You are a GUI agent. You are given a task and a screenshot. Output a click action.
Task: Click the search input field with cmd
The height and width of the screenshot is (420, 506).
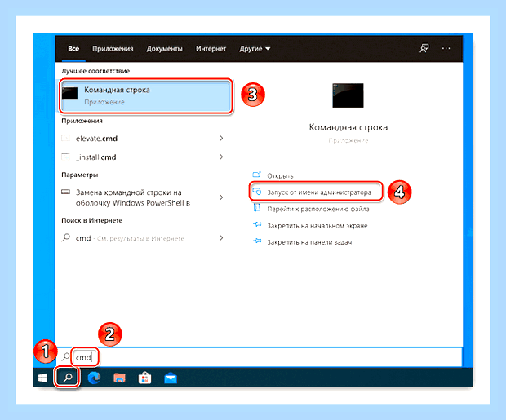point(258,356)
